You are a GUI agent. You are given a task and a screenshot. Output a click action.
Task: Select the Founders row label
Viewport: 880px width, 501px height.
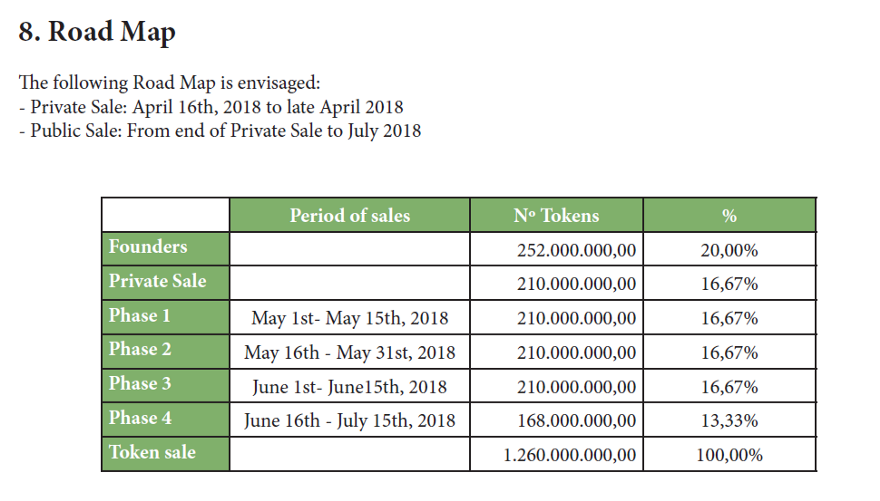click(148, 247)
